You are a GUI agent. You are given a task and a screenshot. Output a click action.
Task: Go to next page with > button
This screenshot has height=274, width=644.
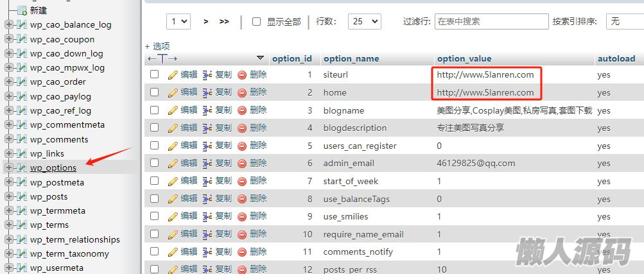coord(205,21)
